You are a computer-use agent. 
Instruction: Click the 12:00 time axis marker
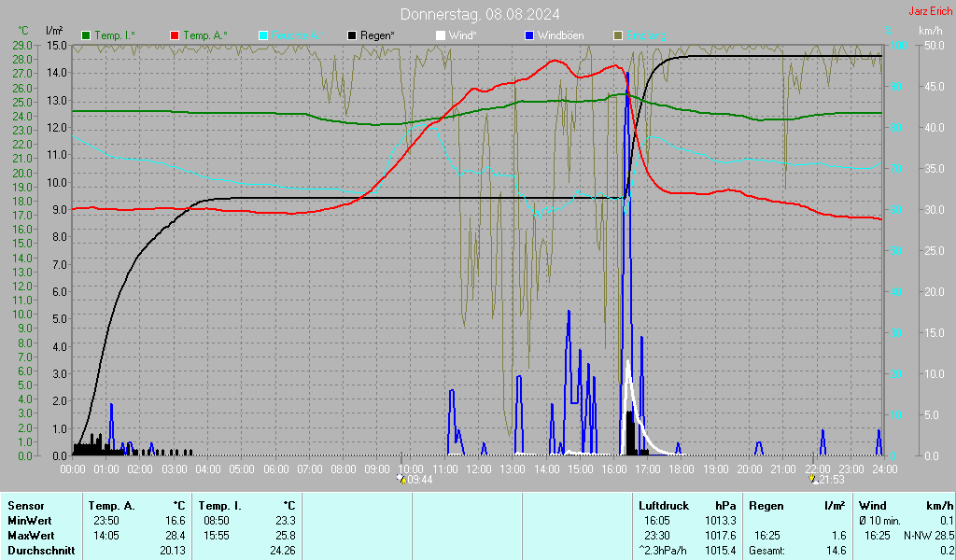click(x=479, y=468)
